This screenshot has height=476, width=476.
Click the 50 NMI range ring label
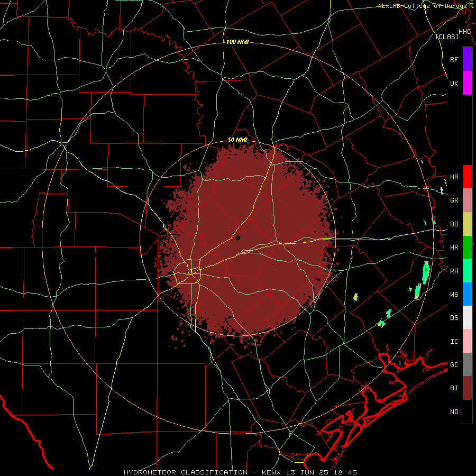click(237, 140)
